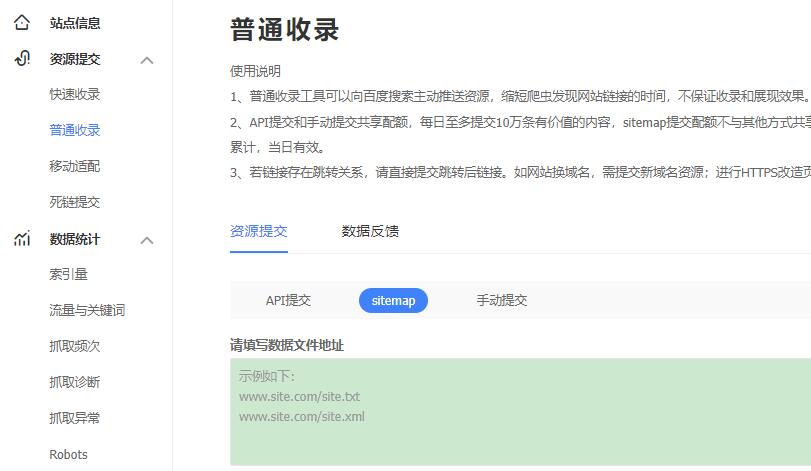This screenshot has width=811, height=471.
Task: Switch to the 数据反馈 tab
Action: 370,231
